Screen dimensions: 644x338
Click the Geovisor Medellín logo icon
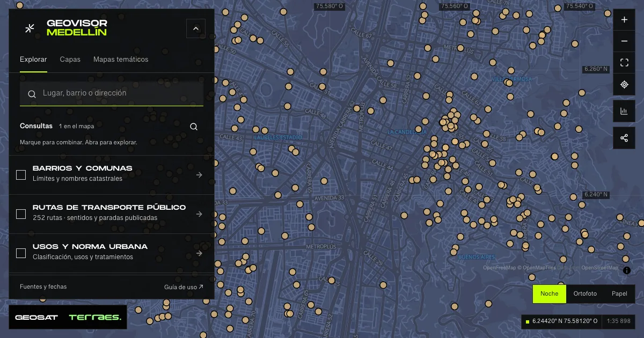(30, 28)
